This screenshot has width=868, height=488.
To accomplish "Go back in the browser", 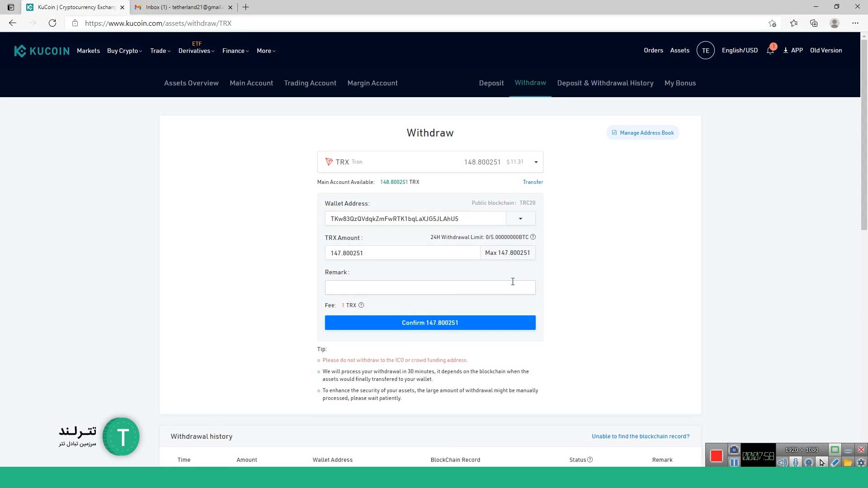I will [x=13, y=23].
